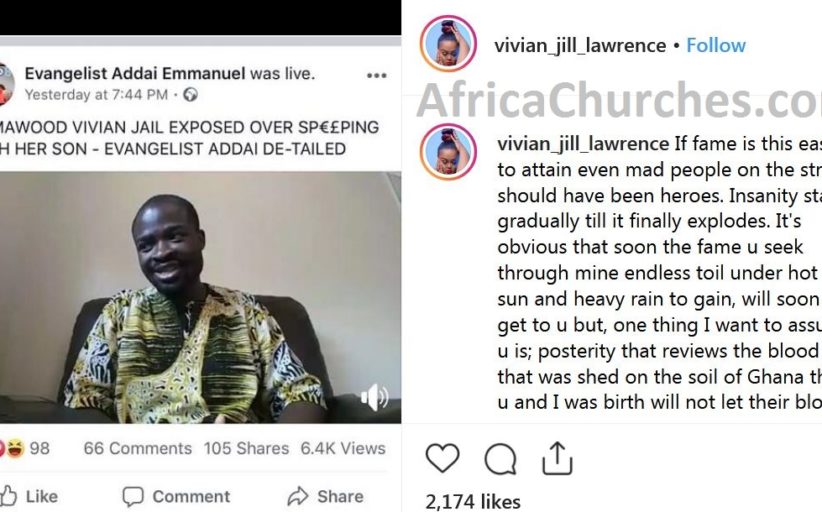Follow vivian_jill_lawrence

pyautogui.click(x=716, y=46)
